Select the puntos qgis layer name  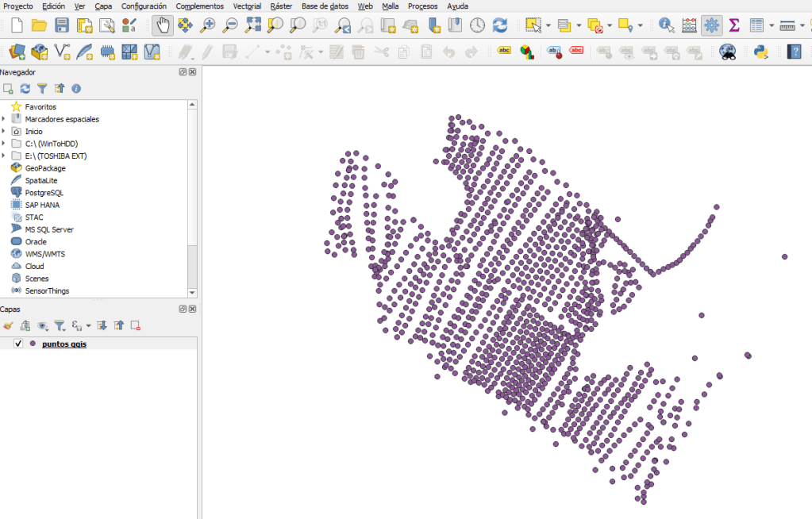tap(64, 344)
